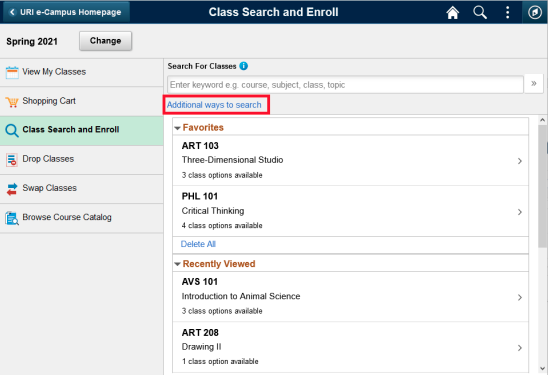The width and height of the screenshot is (548, 375).
Task: Open AVS 101 row chevron
Action: tap(520, 297)
